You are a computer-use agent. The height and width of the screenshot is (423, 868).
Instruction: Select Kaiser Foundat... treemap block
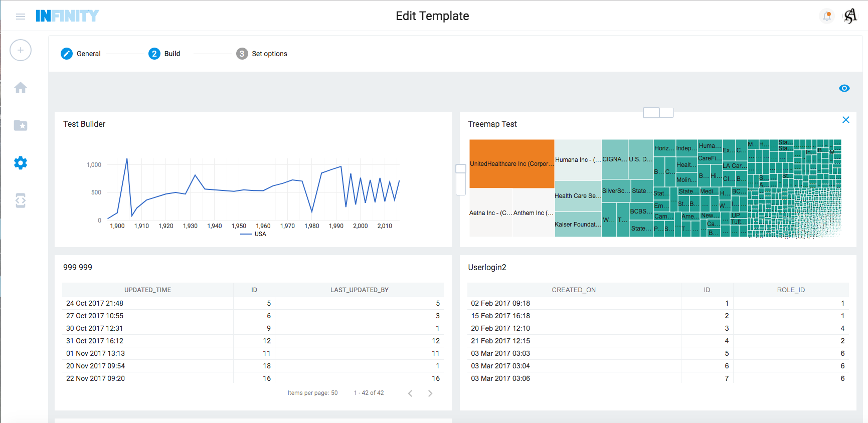578,224
